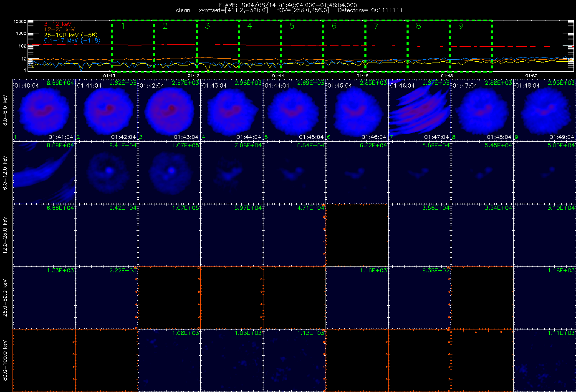The height and width of the screenshot is (392, 576).
Task: Click the '01:49:04' end time label
Action: point(562,137)
